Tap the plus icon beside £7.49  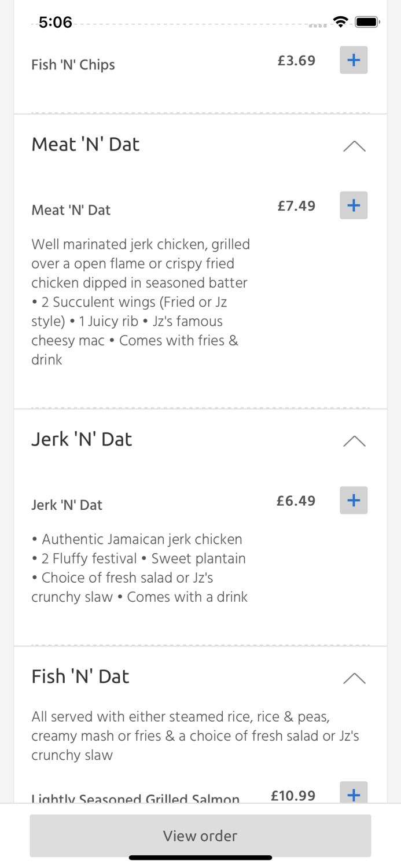coord(354,205)
